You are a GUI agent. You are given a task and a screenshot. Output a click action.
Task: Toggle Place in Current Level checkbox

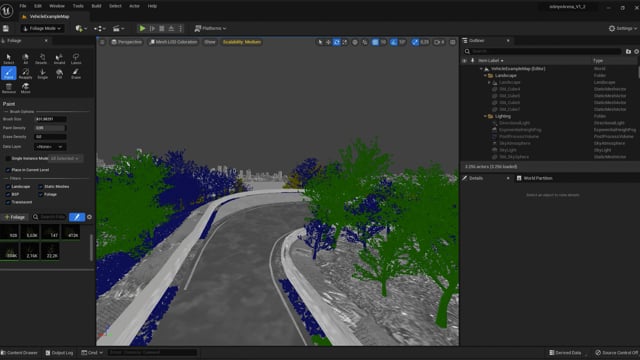point(8,170)
